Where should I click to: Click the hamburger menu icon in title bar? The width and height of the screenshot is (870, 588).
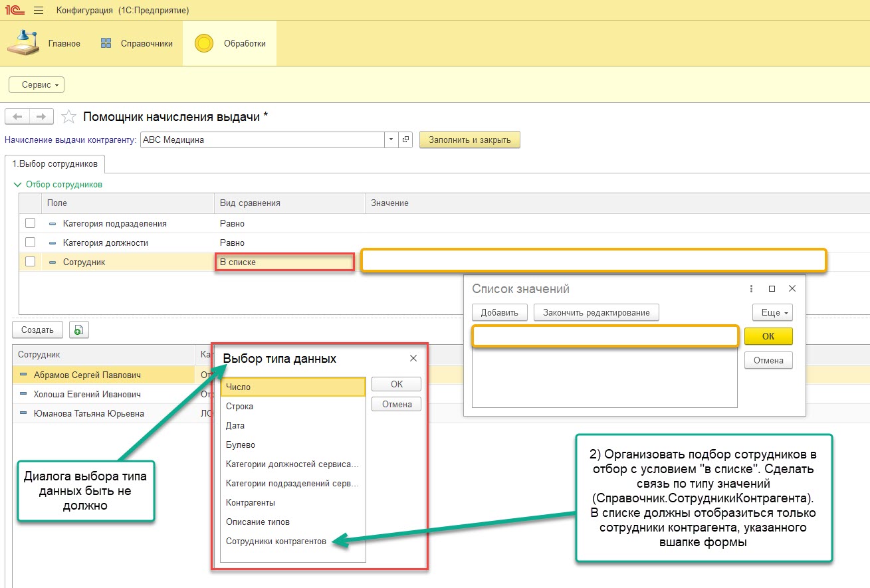point(38,11)
